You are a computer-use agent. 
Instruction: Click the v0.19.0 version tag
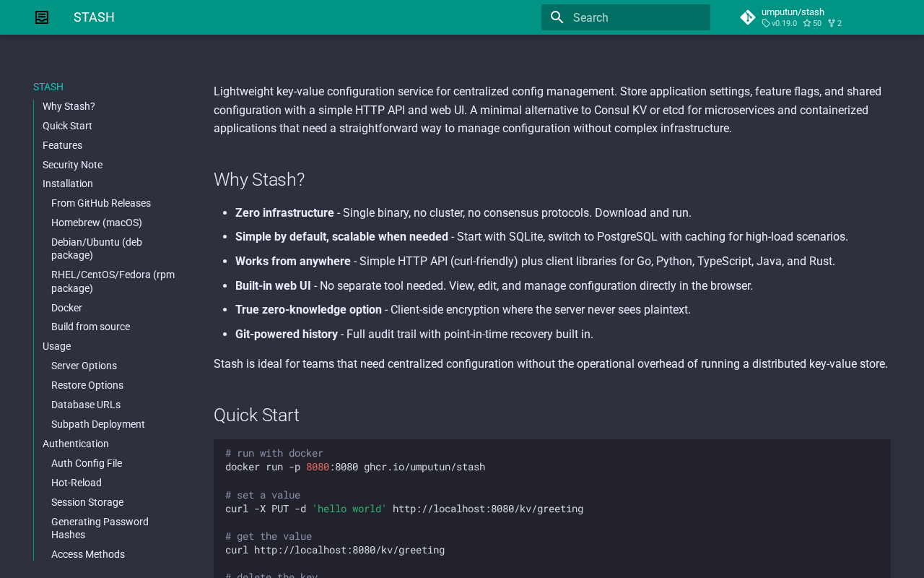(x=780, y=24)
